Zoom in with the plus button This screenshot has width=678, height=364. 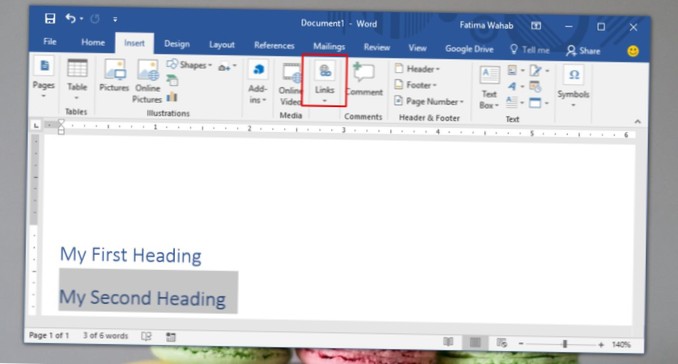click(x=601, y=345)
